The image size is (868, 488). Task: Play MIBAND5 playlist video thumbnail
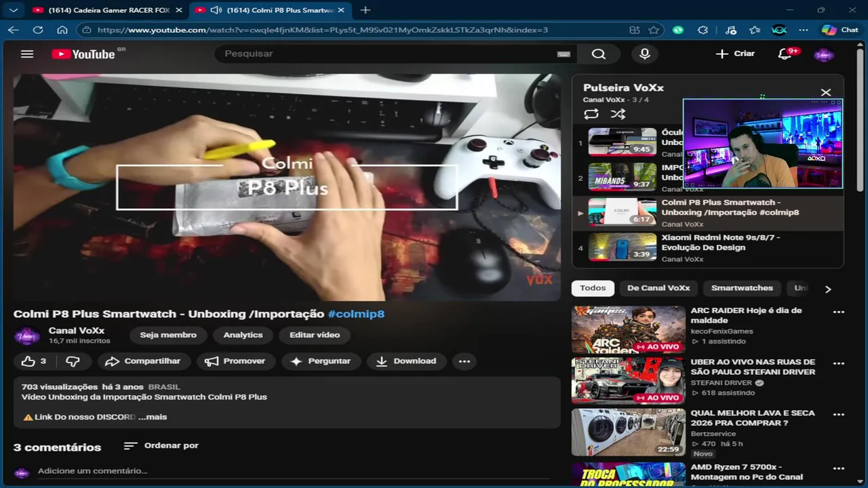click(622, 176)
